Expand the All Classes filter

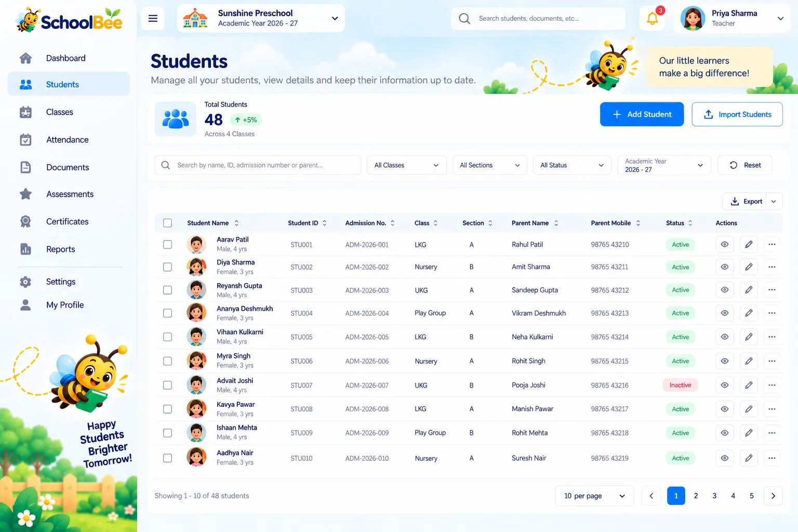pos(407,165)
